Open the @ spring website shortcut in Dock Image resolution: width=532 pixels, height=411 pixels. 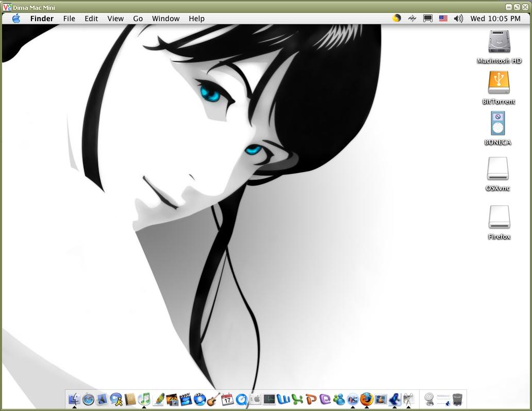click(429, 399)
